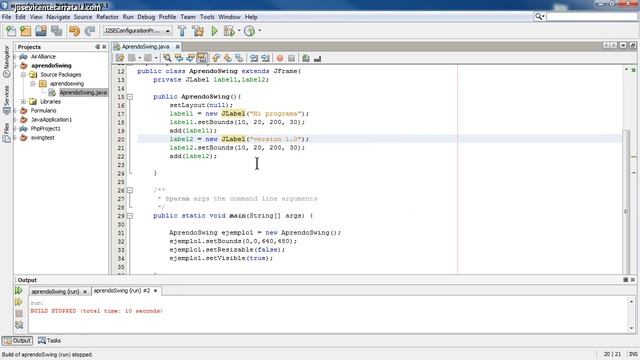
Task: Expand the Libraries tree node
Action: [24, 102]
